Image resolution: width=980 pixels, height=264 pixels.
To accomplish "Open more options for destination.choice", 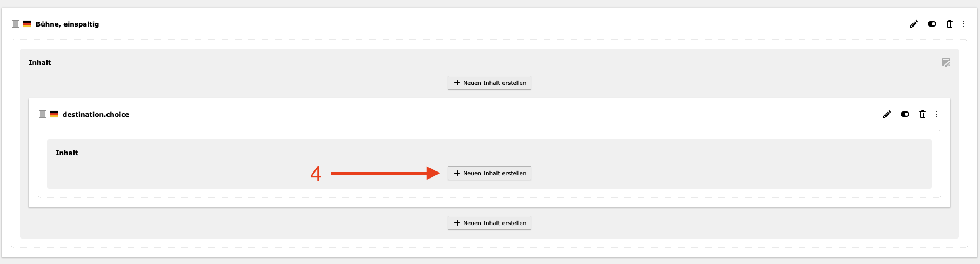I will 936,114.
